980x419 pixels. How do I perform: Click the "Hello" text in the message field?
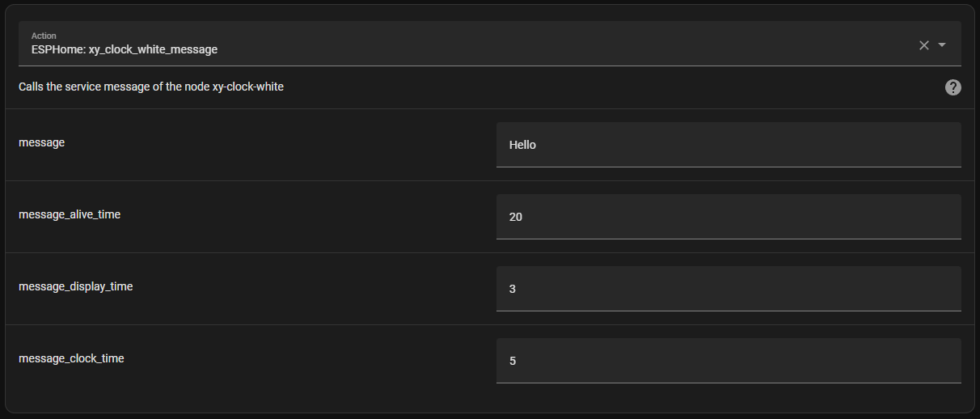(522, 146)
